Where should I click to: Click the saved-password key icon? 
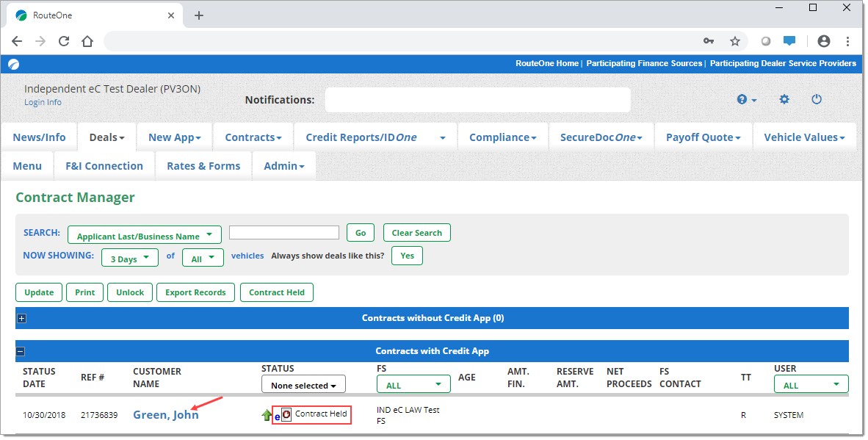[x=709, y=41]
